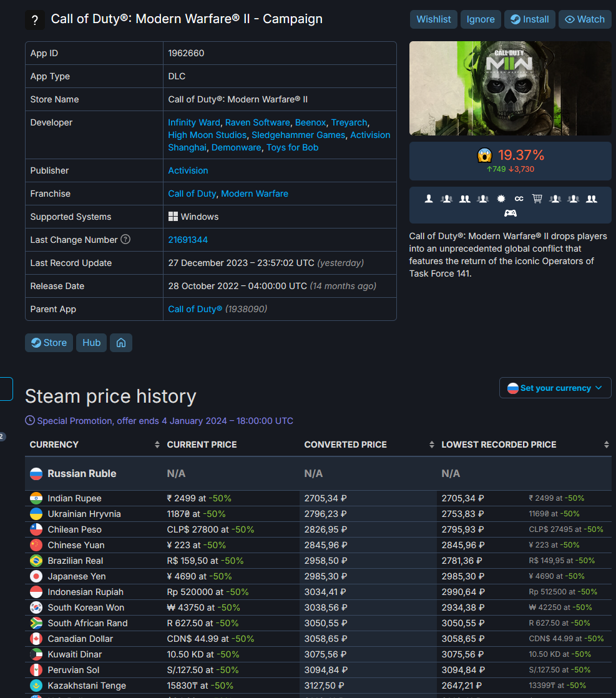Open change number 21691344 link
The image size is (616, 698).
(x=188, y=240)
